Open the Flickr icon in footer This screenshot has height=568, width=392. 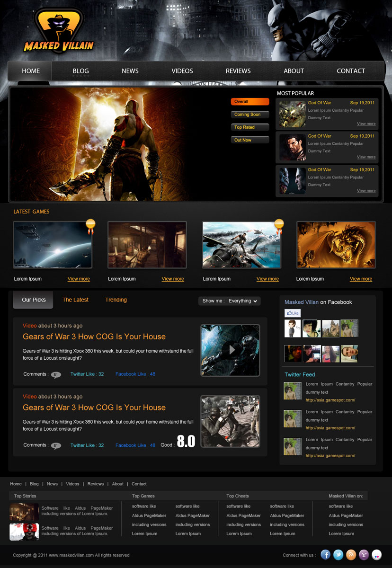click(376, 555)
